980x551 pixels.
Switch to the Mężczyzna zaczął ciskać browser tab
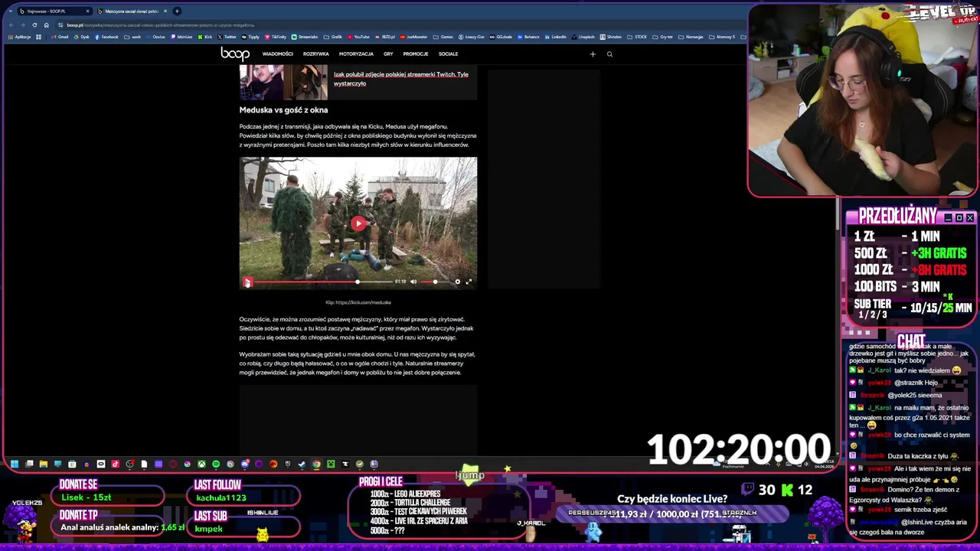click(x=130, y=11)
